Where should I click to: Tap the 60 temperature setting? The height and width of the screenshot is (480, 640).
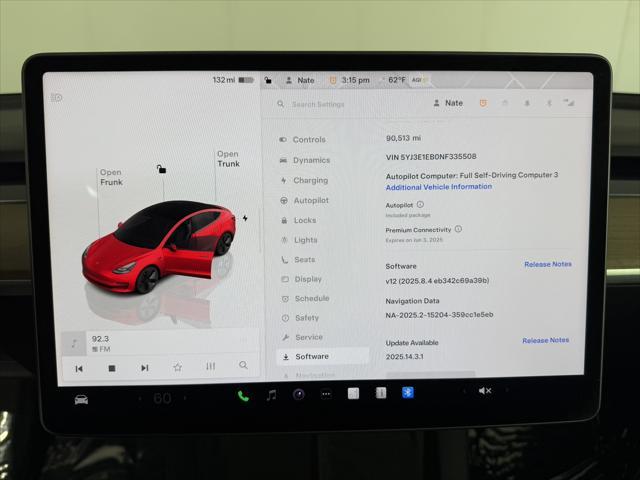pyautogui.click(x=162, y=398)
